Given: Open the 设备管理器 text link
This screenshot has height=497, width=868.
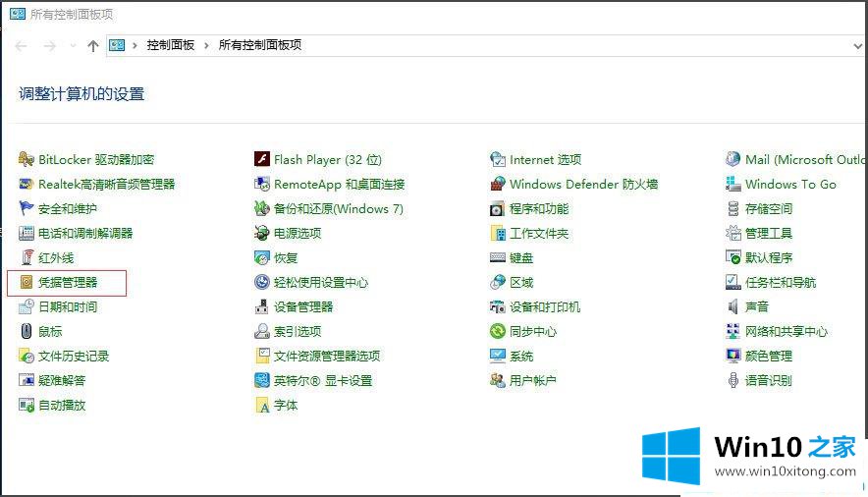Looking at the screenshot, I should (303, 306).
